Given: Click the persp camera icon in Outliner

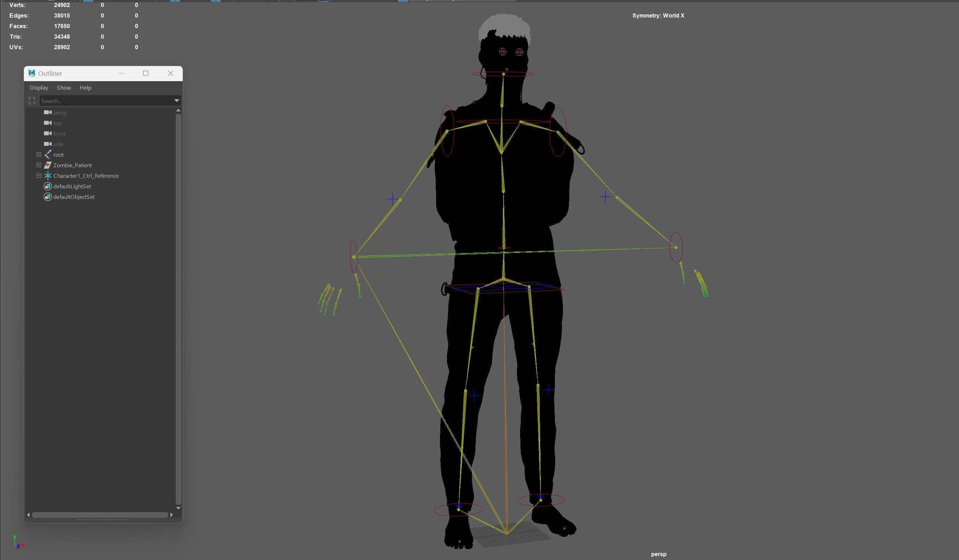Looking at the screenshot, I should tap(47, 113).
